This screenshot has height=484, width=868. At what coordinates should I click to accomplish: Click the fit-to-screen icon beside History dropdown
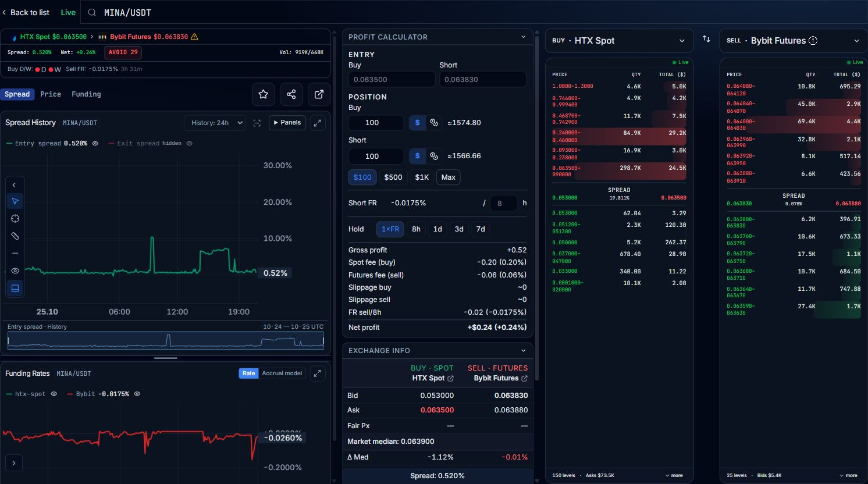click(257, 123)
